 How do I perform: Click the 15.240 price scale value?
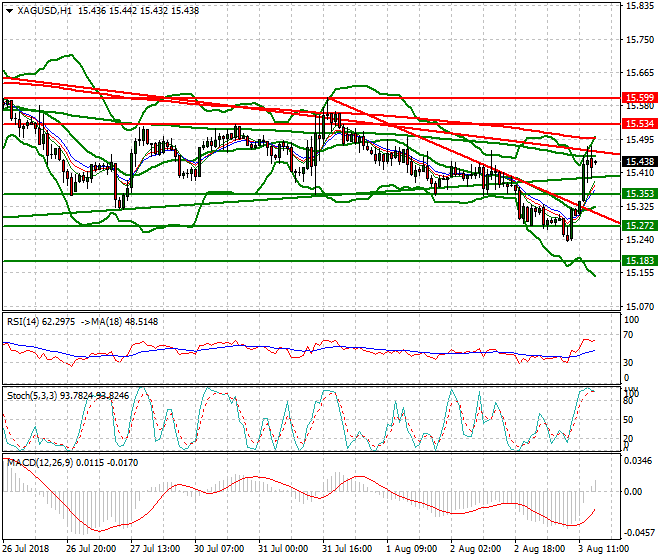click(640, 240)
